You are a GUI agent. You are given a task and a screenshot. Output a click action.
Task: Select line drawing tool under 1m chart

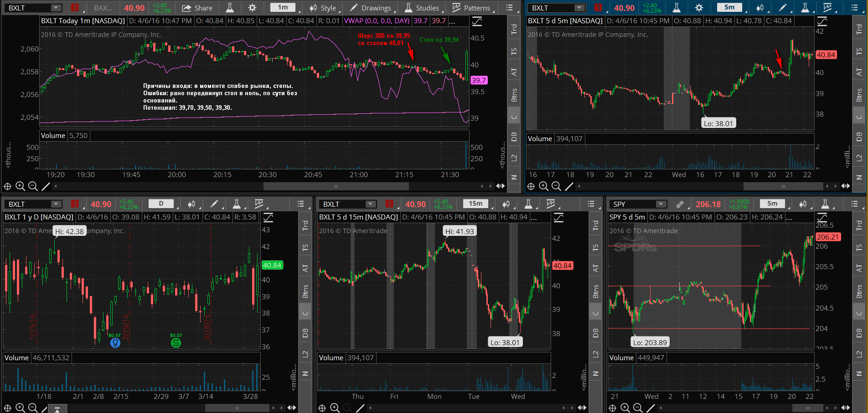(46, 186)
